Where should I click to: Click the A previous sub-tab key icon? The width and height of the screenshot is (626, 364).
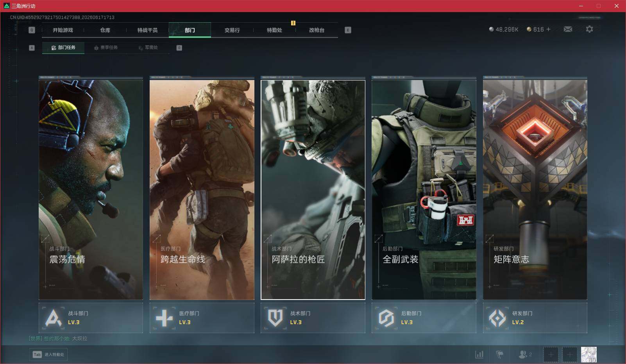click(x=32, y=48)
